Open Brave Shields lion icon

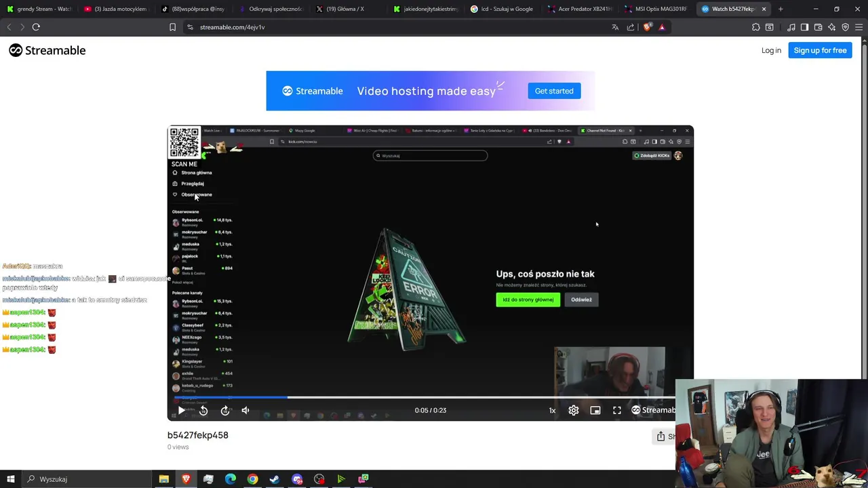(x=647, y=27)
